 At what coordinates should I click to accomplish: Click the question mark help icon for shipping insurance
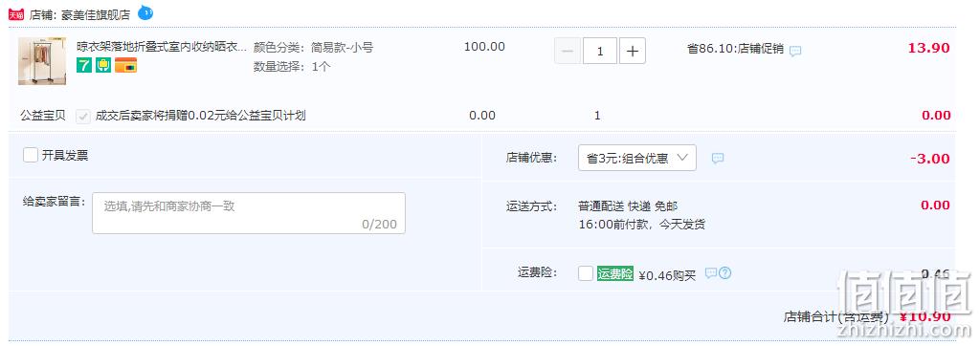point(725,273)
